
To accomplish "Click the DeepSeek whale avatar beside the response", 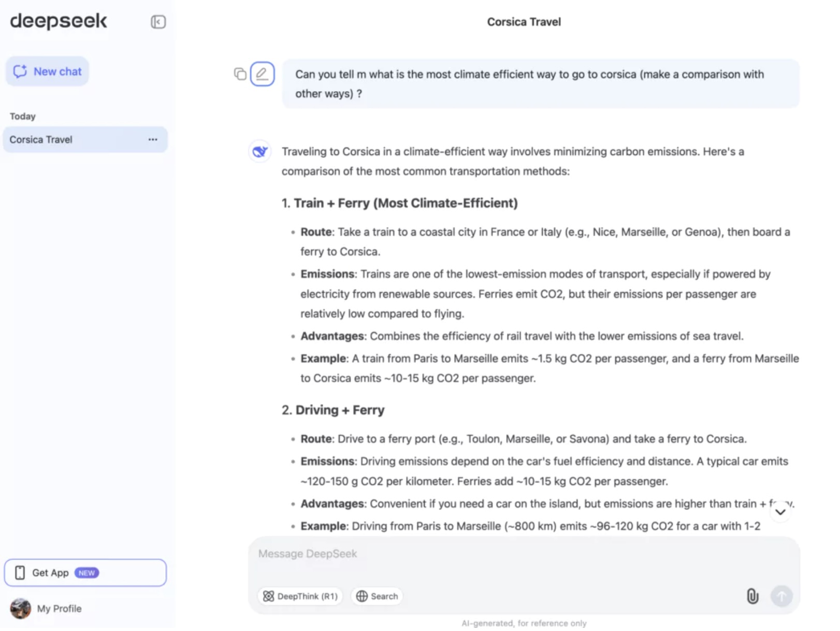I will (259, 152).
